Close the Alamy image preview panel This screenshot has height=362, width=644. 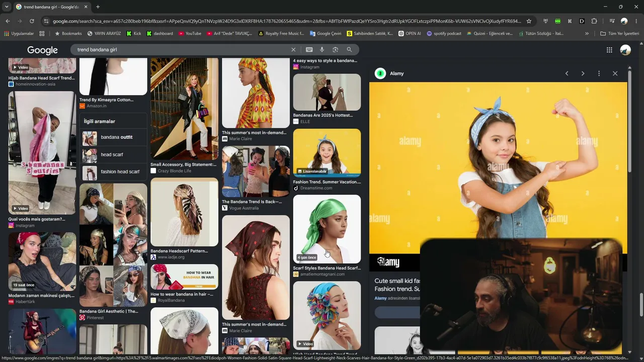(615, 73)
